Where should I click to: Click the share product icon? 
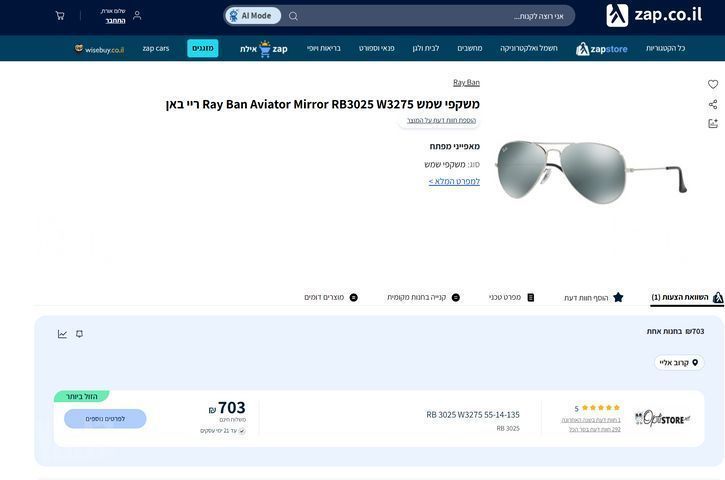pos(713,104)
